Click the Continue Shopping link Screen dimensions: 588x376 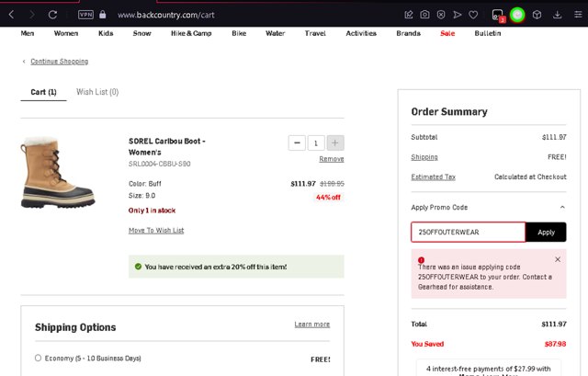(59, 62)
